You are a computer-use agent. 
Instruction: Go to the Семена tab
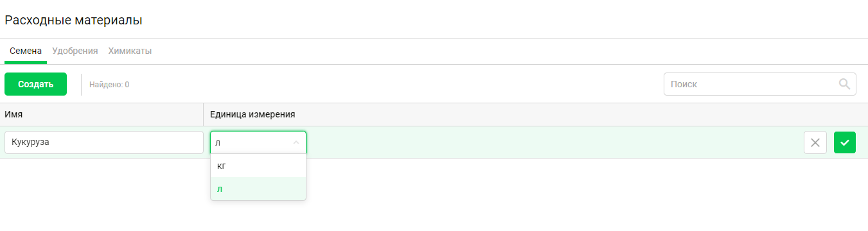coord(26,51)
